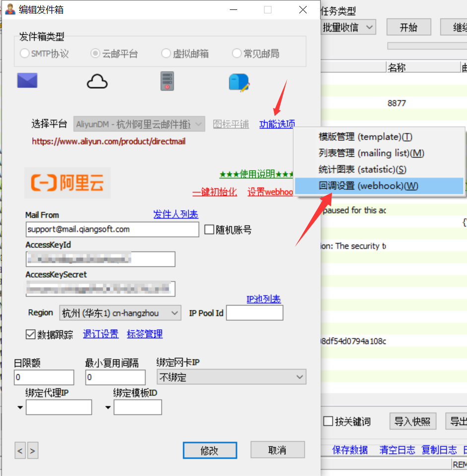Click the Aliyun logo image

coord(67,183)
